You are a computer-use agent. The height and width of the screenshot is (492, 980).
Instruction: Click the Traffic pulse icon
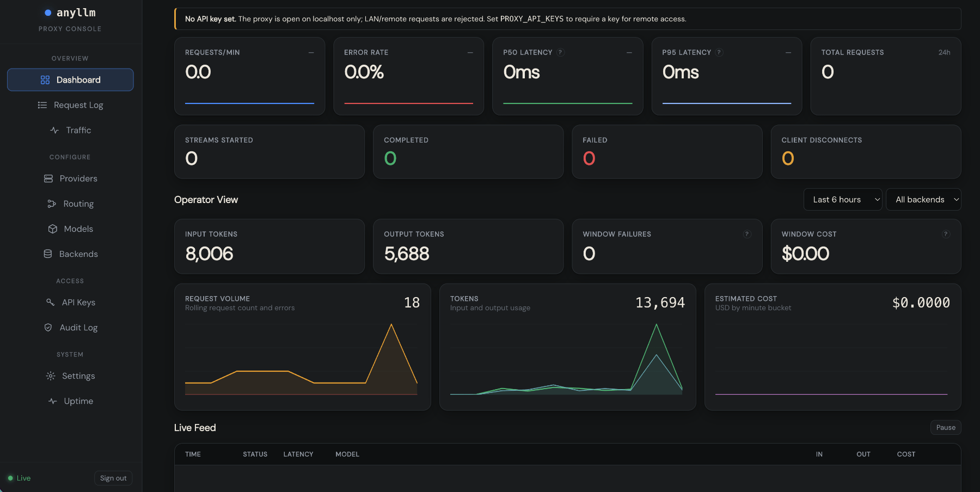click(54, 130)
